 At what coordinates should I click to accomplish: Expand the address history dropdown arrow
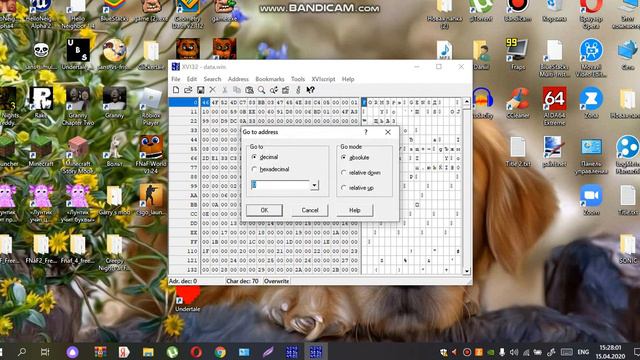314,185
